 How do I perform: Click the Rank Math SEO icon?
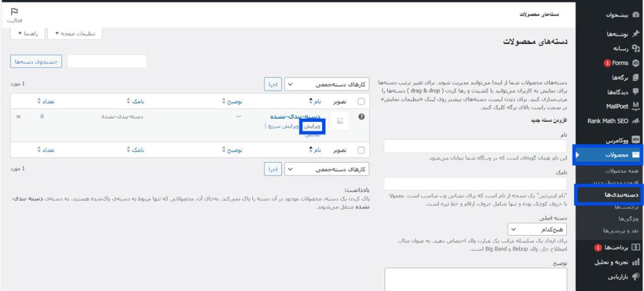tap(636, 121)
